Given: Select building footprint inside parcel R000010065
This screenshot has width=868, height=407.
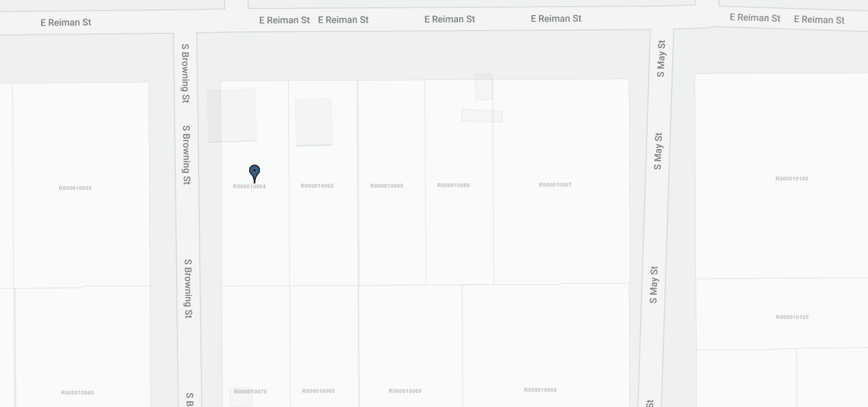Looking at the screenshot, I should point(314,122).
